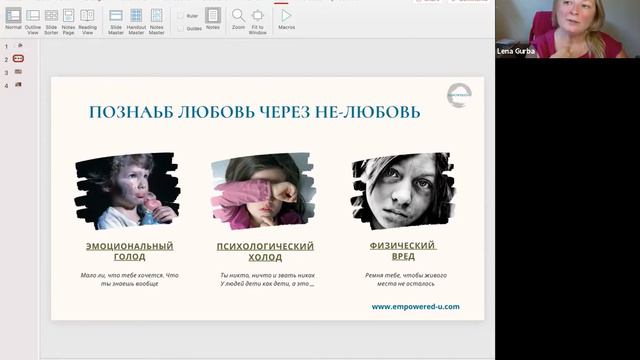640x360 pixels.
Task: Select slide 3 thumbnail
Action: tap(18, 72)
